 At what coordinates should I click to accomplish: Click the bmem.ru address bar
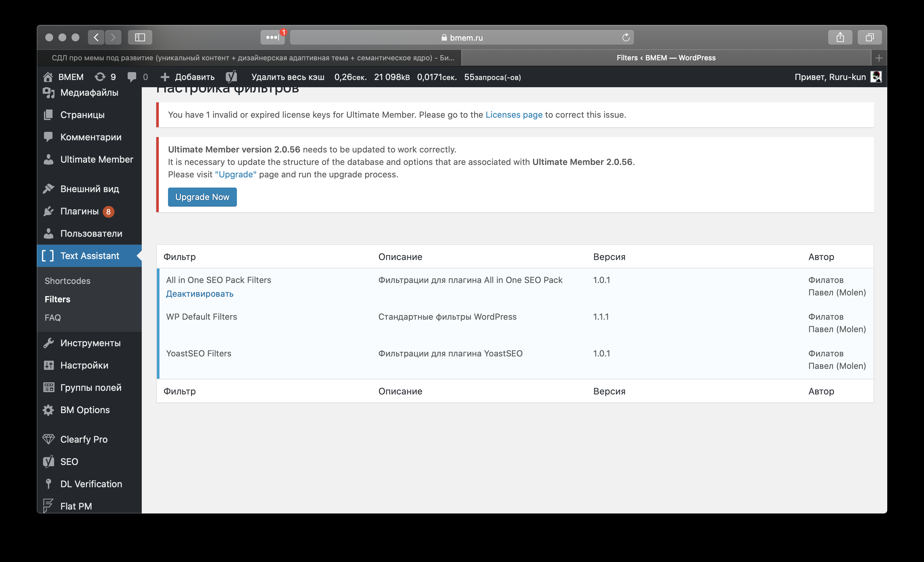point(462,37)
